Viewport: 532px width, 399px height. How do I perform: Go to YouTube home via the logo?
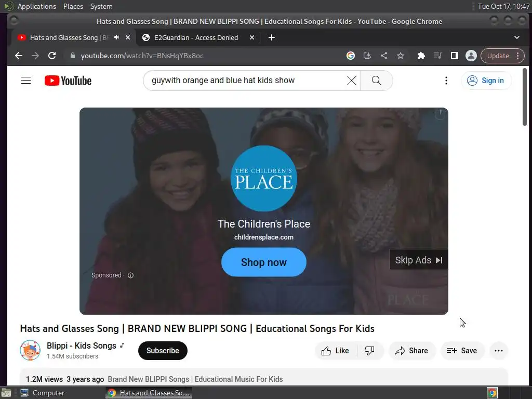[x=68, y=81]
